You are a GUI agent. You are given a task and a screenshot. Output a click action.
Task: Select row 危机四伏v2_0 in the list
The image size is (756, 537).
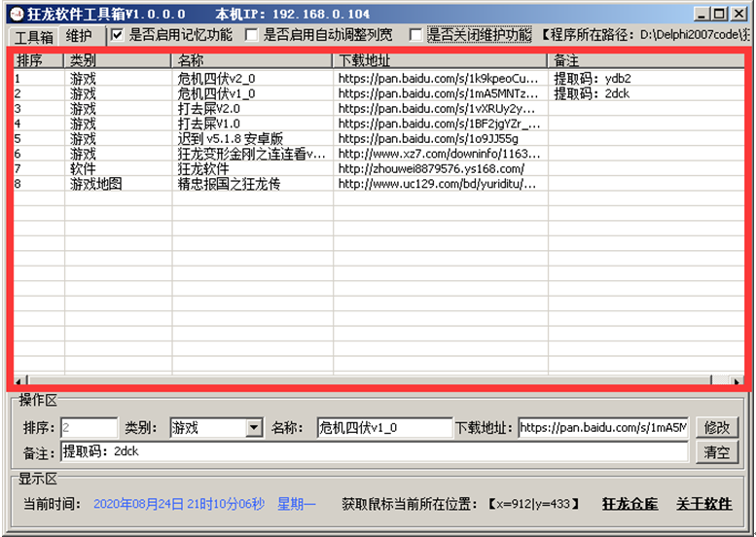216,79
